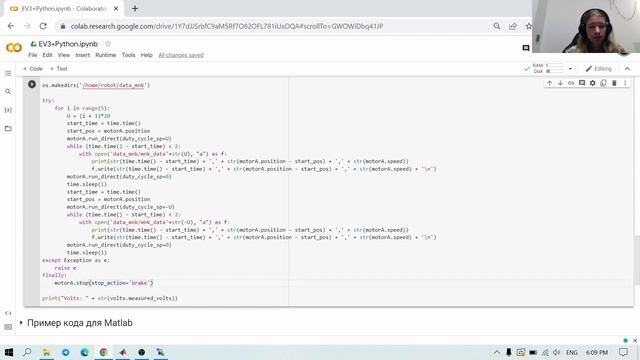Viewport: 640px width, 360px height.
Task: Open Microsoft Edge from taskbar
Action: (84, 352)
